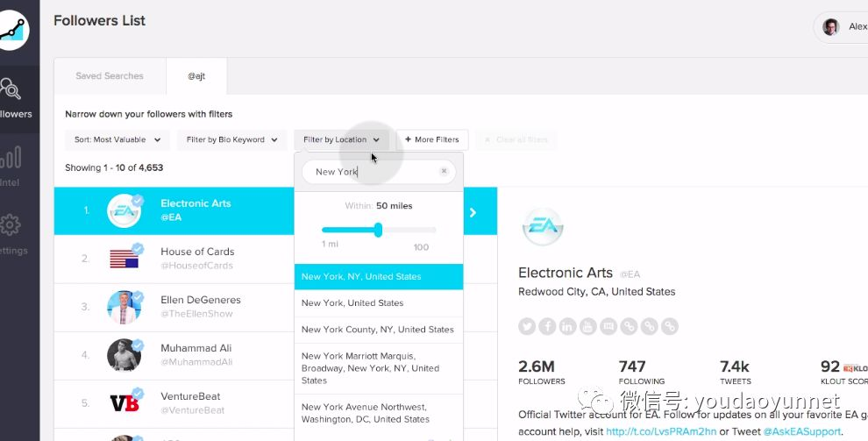
Task: Click the app logo at top left
Action: [x=12, y=30]
